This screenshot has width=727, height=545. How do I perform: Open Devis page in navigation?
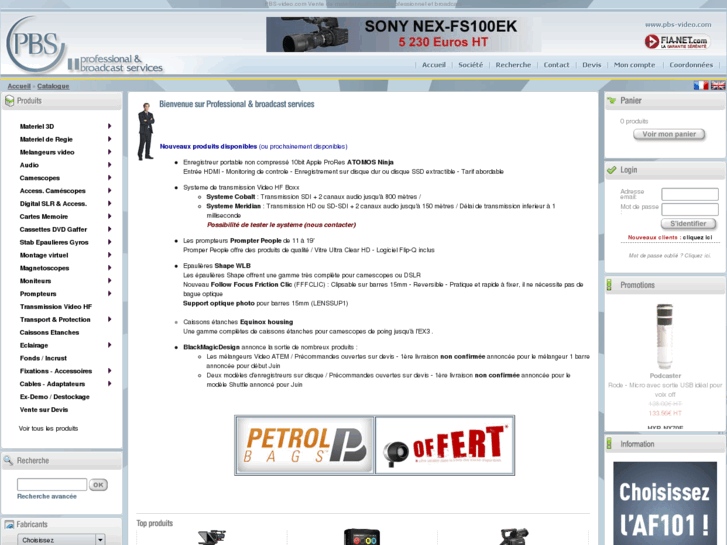[591, 65]
